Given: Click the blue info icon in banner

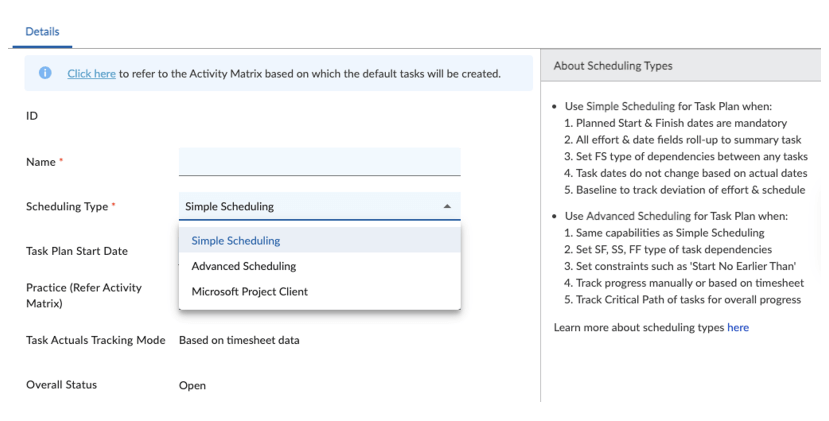Looking at the screenshot, I should point(45,73).
